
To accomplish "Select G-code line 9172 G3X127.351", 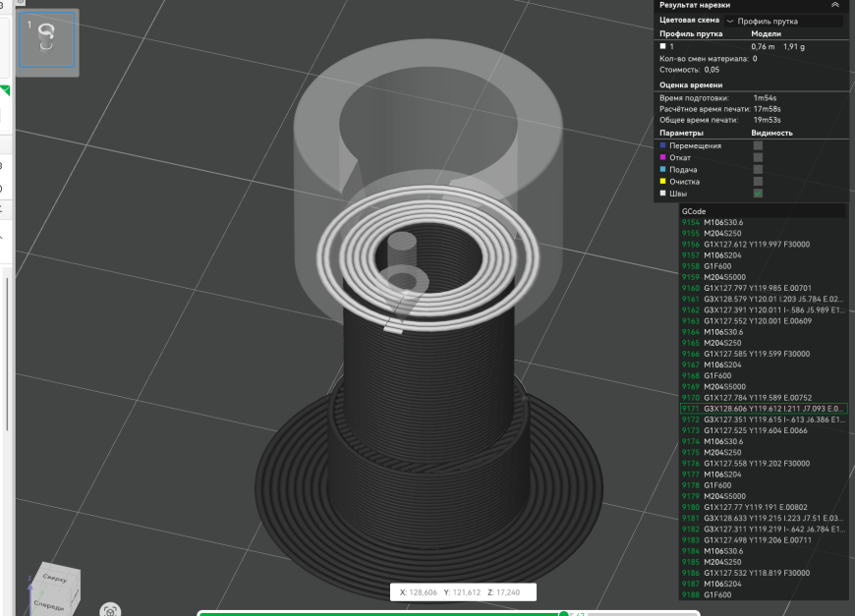I will pyautogui.click(x=764, y=420).
